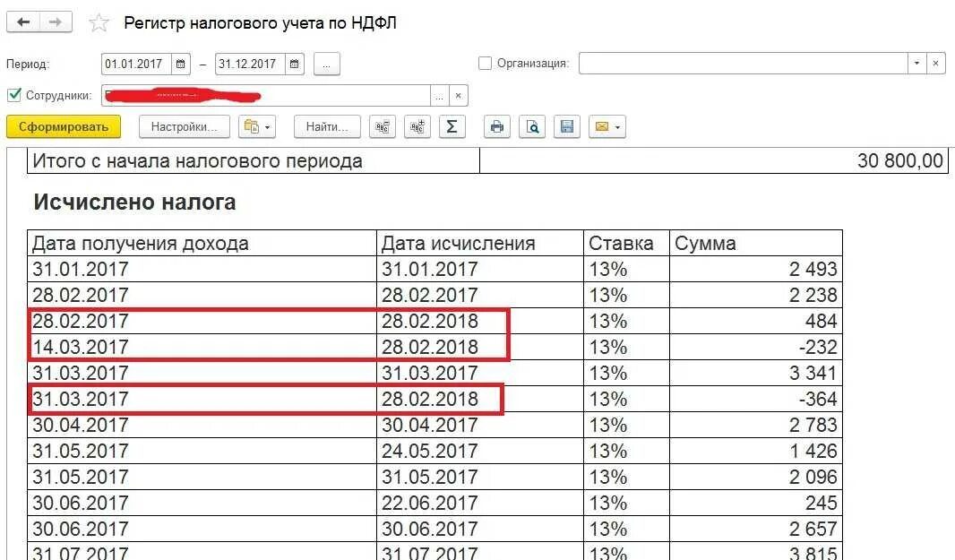Select sum cell 3 341

click(x=756, y=373)
